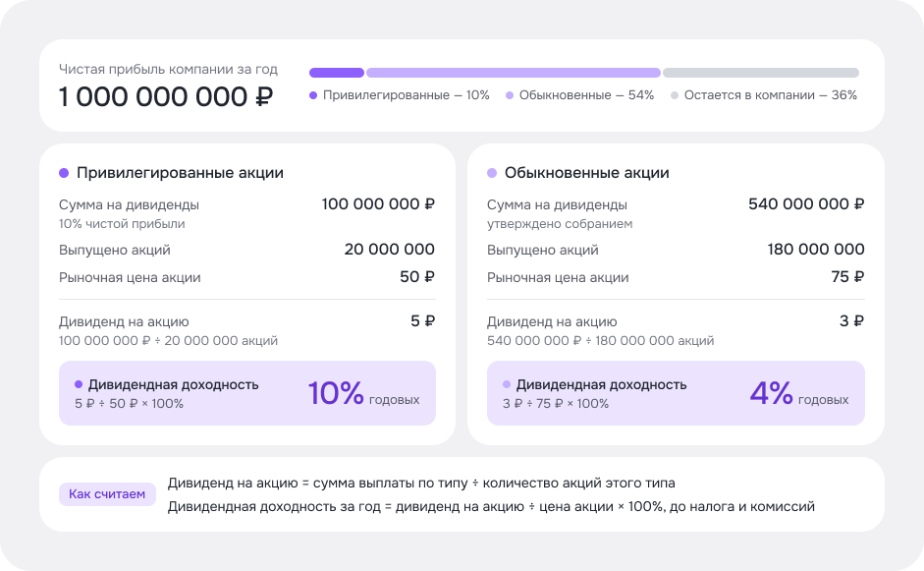Screen dimensions: 924x571
Task: Click the "100 000 000 ₽ ÷ 20 000 000 акций" formula
Action: [168, 341]
